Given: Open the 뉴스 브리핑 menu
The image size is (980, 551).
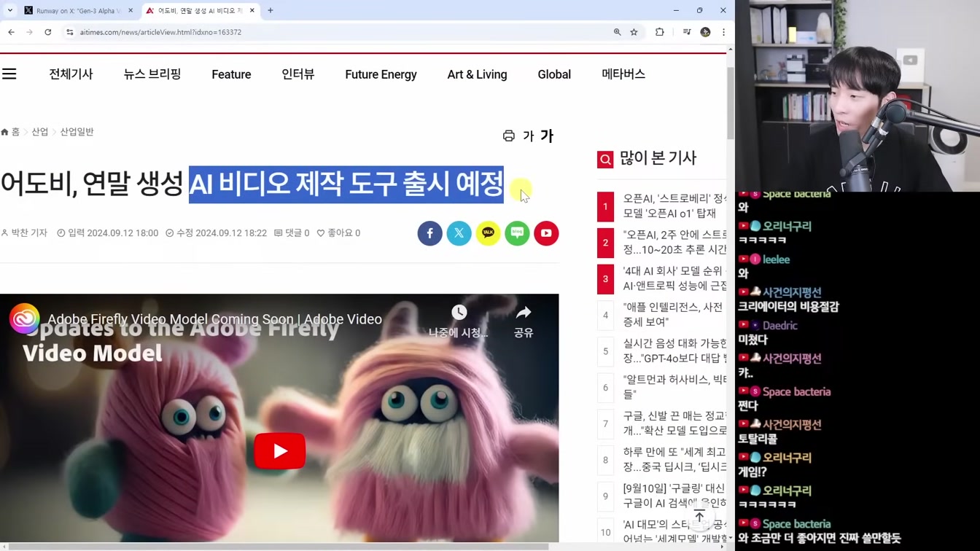Looking at the screenshot, I should (152, 74).
